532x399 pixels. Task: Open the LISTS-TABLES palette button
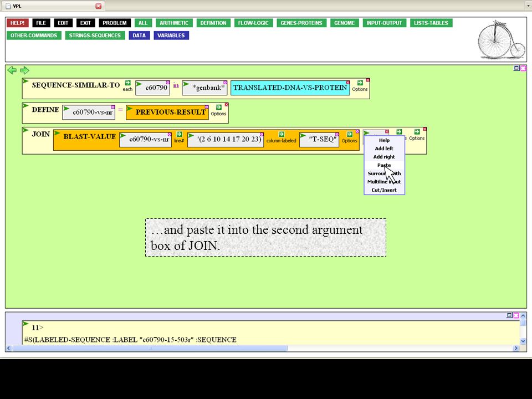(431, 23)
